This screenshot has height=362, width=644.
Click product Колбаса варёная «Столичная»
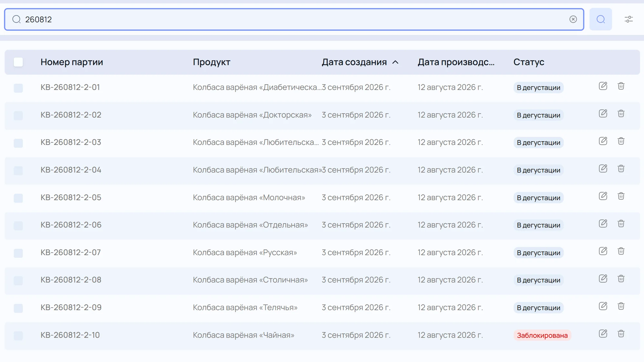click(250, 280)
